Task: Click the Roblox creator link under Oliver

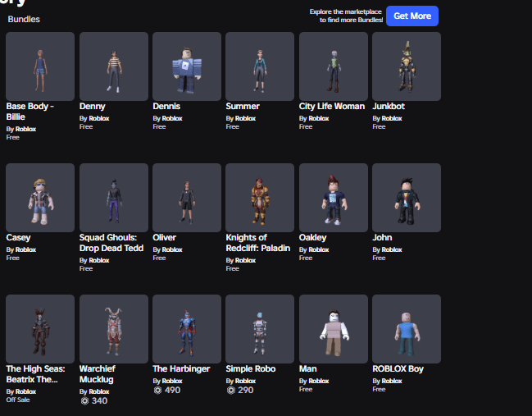Action: pyautogui.click(x=172, y=250)
